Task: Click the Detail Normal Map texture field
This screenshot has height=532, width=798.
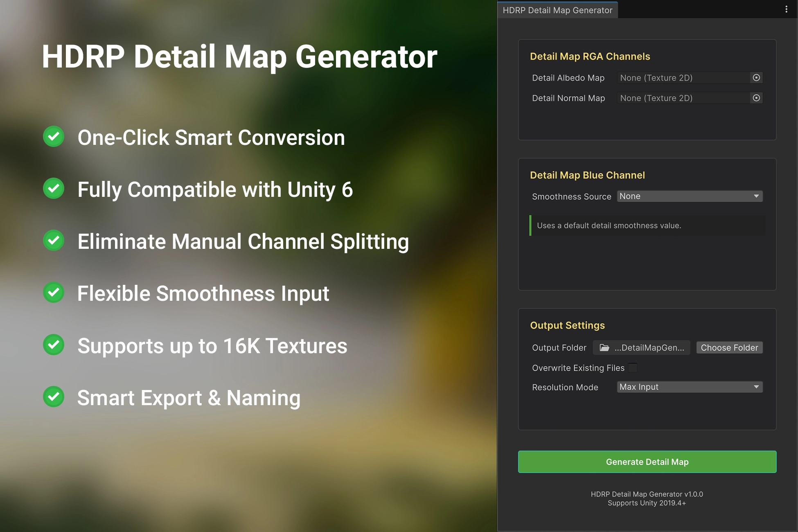Action: click(683, 98)
